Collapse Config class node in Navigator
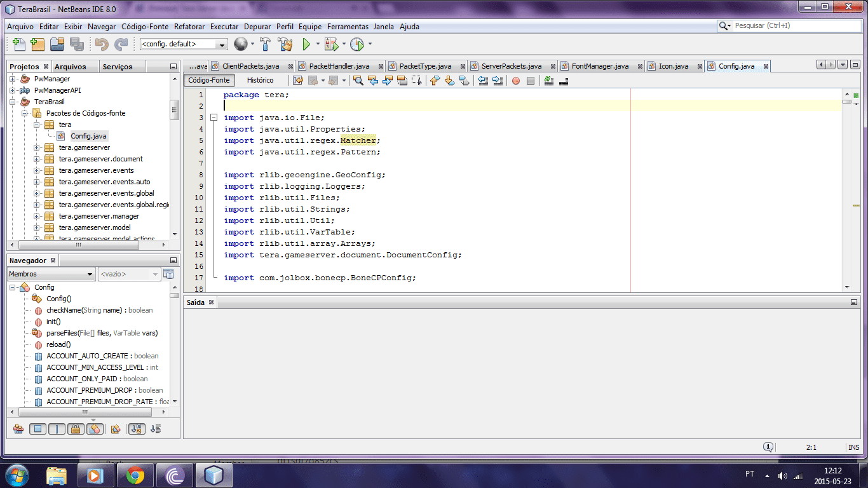Image resolution: width=868 pixels, height=488 pixels. 12,287
